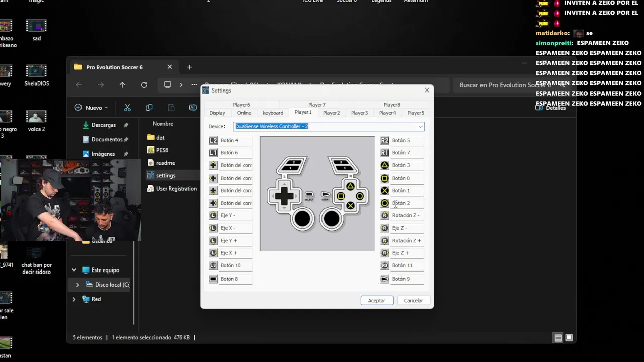Click the Cut scissors icon in Explorer toolbar
Viewport: 644px width, 362px height.
[127, 108]
